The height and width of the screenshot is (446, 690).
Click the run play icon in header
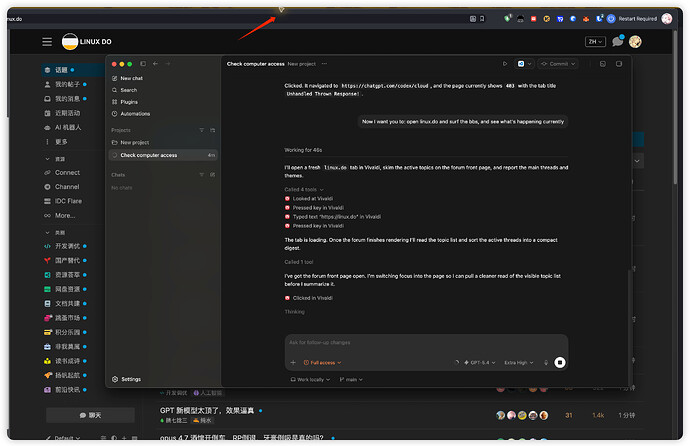click(x=505, y=64)
